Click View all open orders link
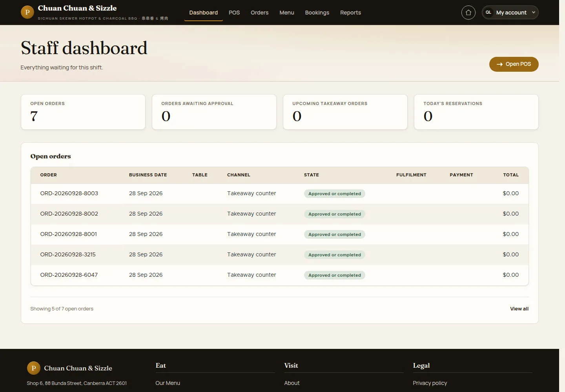The image size is (565, 392). (519, 309)
